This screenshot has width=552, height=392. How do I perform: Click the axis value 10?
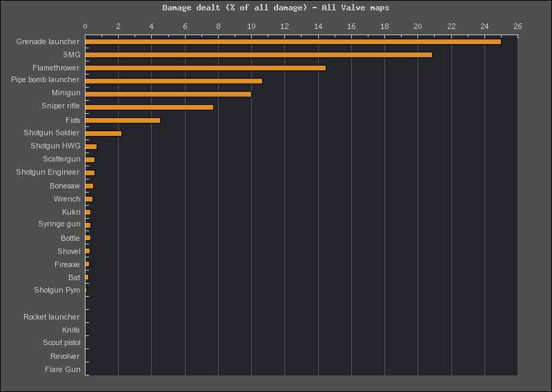click(251, 26)
